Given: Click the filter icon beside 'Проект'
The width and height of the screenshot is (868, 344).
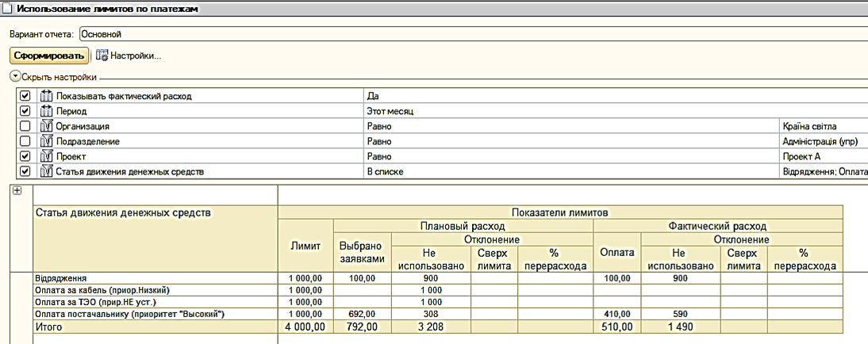Looking at the screenshot, I should (x=46, y=156).
